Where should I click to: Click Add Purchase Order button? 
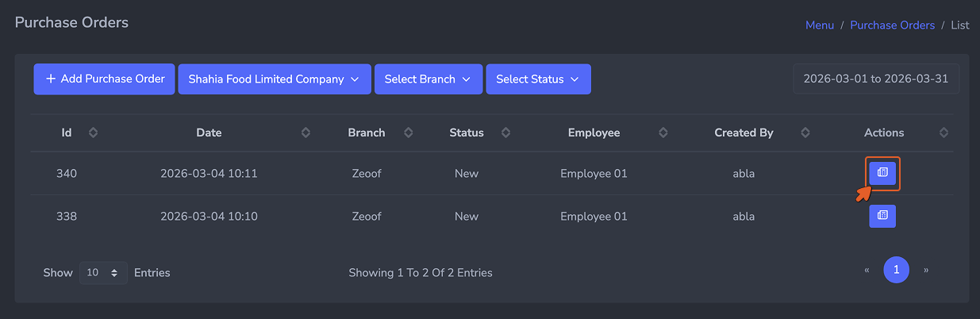(104, 79)
